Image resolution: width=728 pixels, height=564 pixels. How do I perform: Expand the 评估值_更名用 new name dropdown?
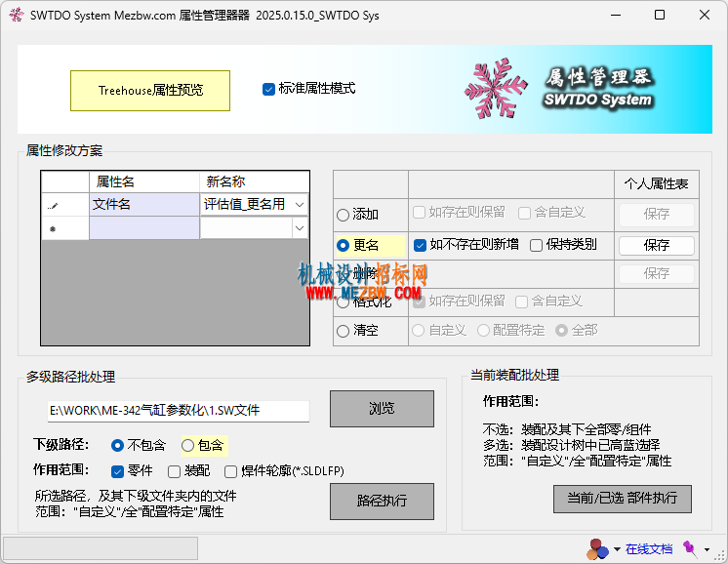(299, 205)
